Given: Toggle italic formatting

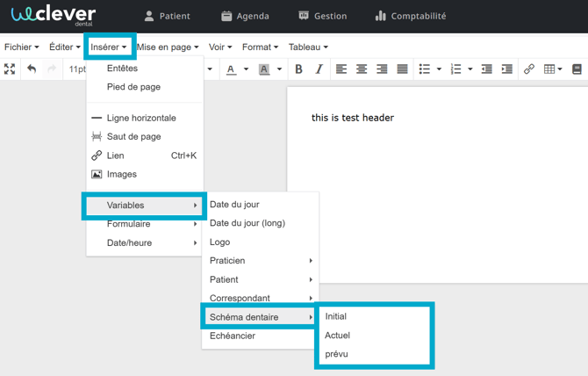Looking at the screenshot, I should 319,69.
